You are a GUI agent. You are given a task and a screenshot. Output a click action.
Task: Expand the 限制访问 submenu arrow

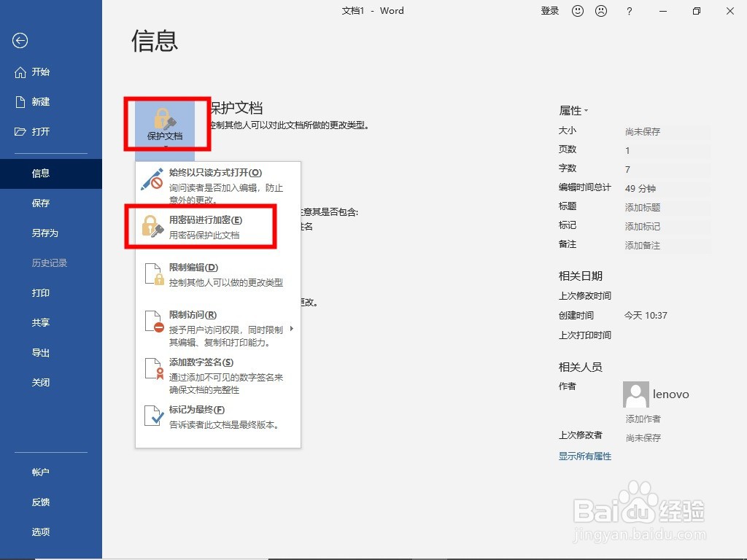pos(292,328)
